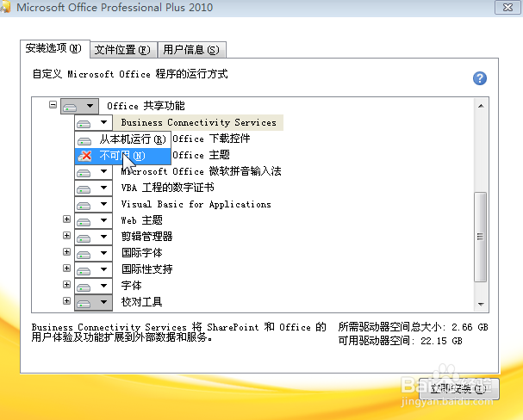
Task: Select 国际字体 label
Action: (142, 253)
